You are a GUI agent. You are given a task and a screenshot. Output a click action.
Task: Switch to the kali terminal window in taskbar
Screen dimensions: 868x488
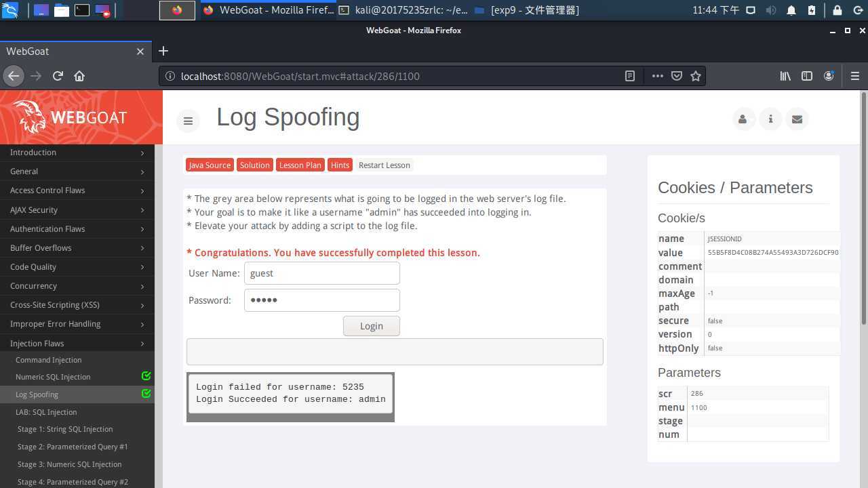tap(403, 10)
